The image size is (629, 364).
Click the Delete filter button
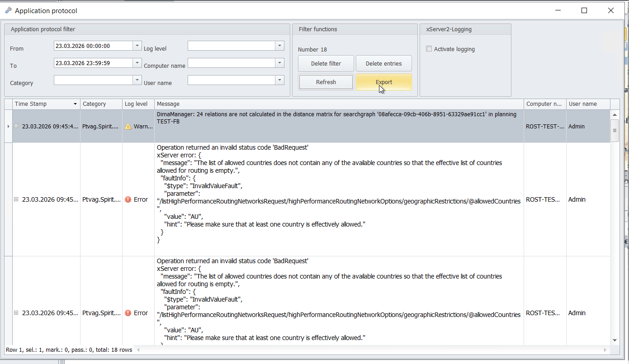(x=326, y=64)
